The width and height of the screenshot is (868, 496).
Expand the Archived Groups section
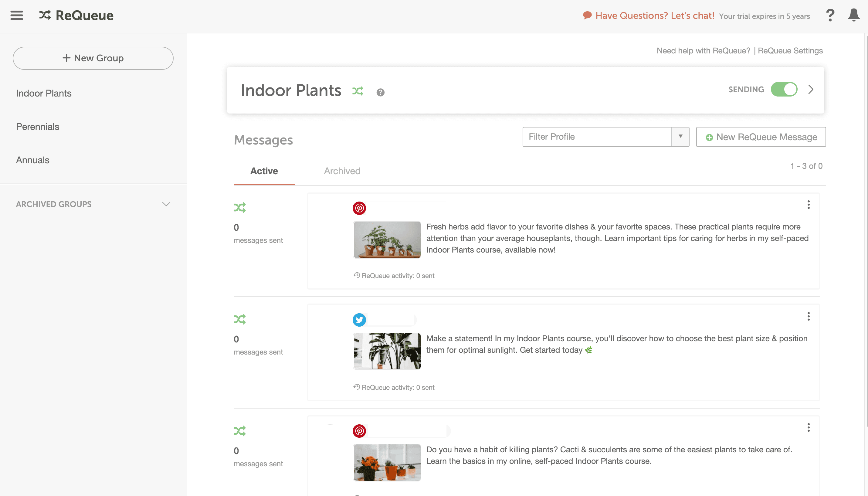[93, 204]
